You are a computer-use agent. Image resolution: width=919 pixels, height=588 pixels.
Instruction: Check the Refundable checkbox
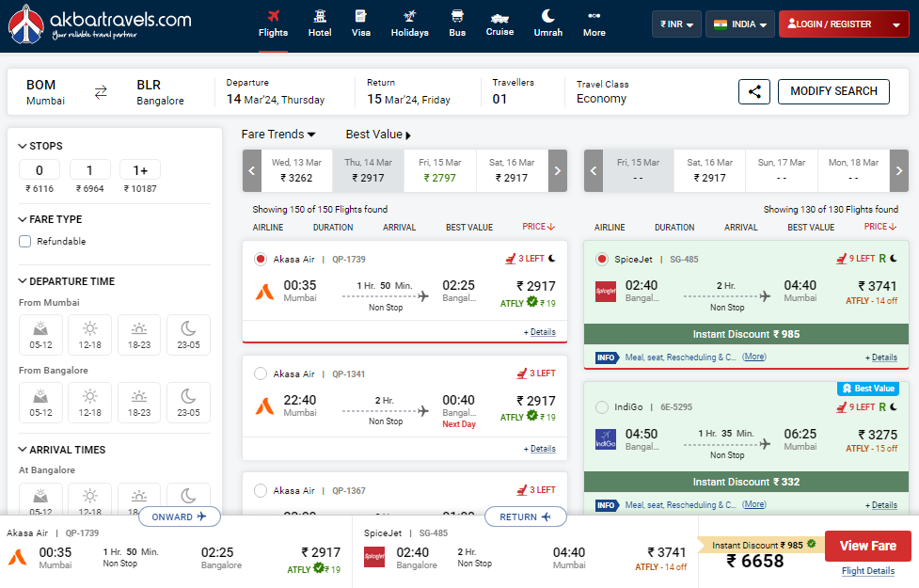24,242
